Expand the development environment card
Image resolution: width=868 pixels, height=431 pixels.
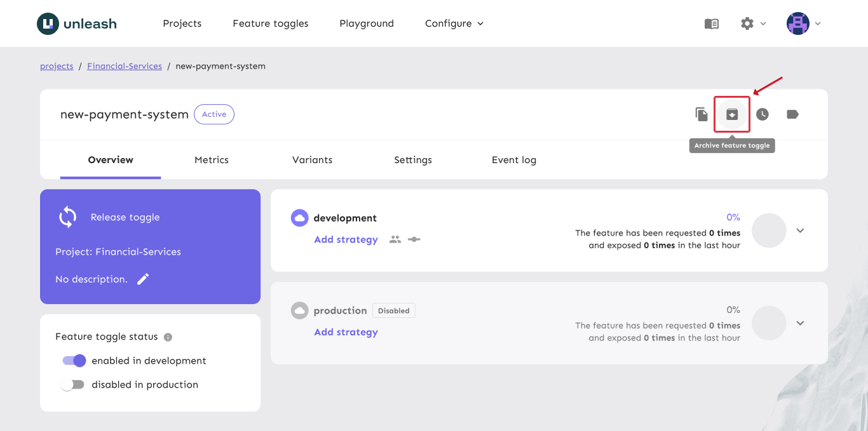coord(800,230)
